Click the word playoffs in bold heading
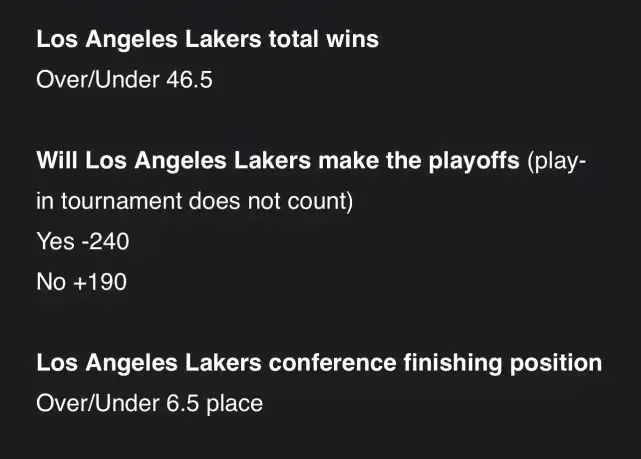Screen dimensions: 641x459 pyautogui.click(x=474, y=161)
